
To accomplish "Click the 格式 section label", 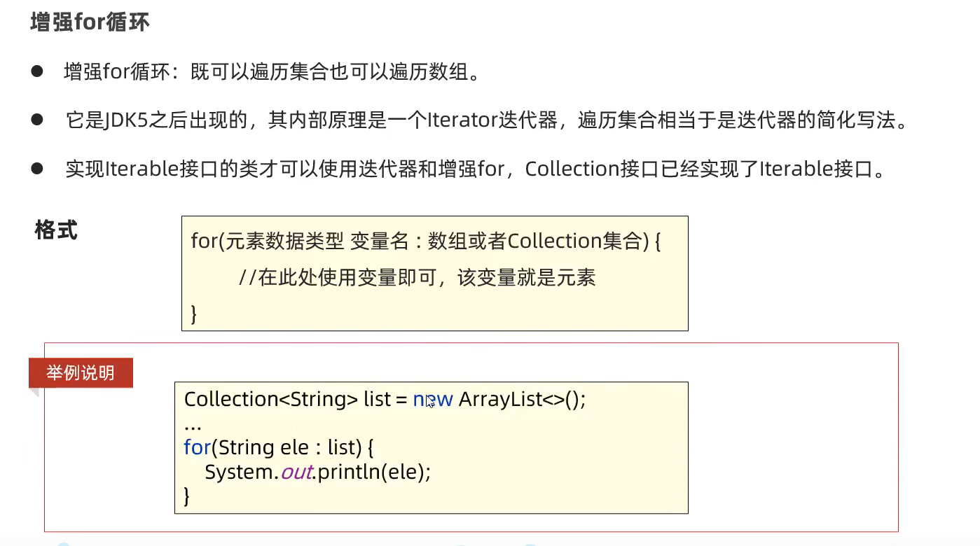I will [x=56, y=230].
